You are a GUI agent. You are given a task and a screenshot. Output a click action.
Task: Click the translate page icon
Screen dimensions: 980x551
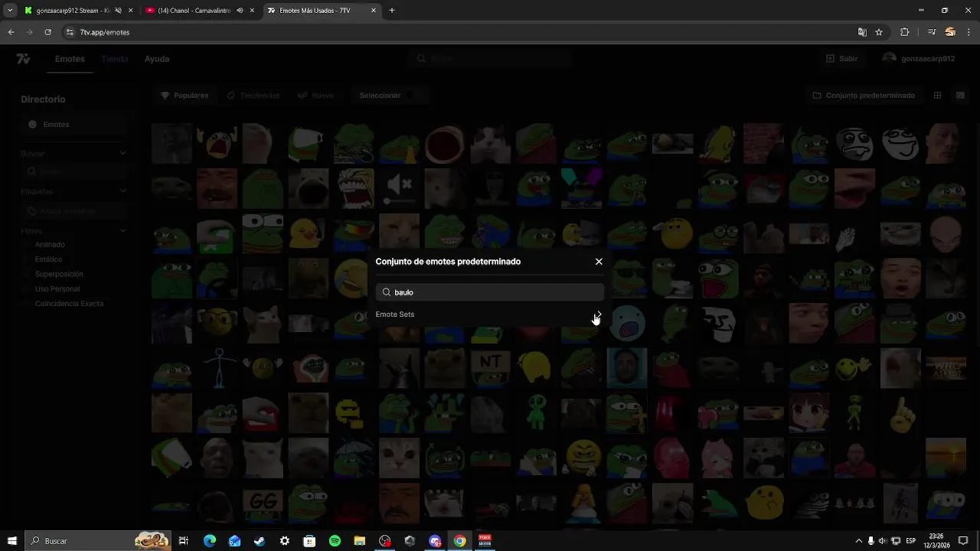click(x=862, y=32)
